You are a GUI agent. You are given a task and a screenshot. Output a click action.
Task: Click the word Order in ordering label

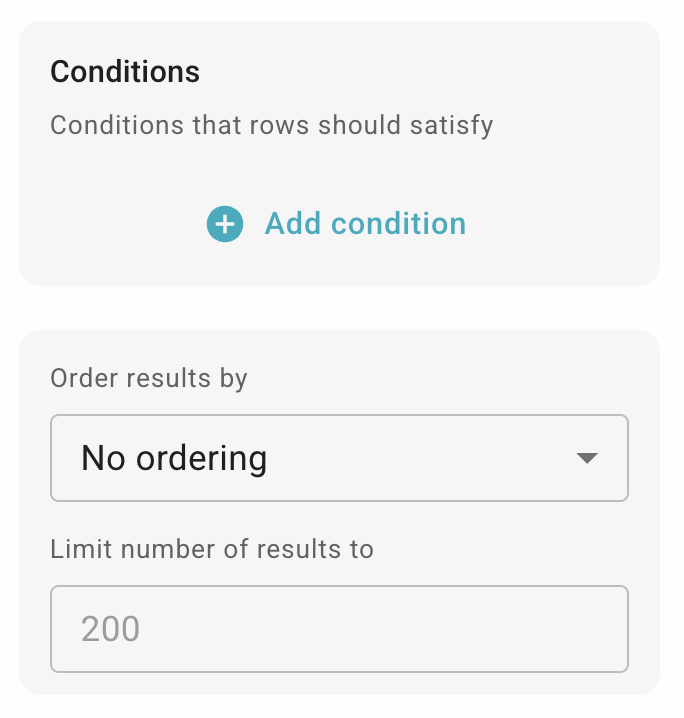coord(76,379)
